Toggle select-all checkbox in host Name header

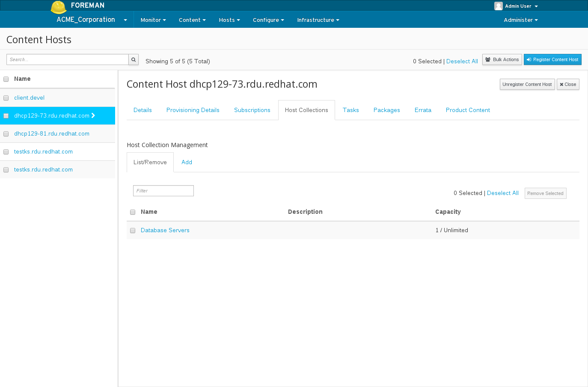6,79
